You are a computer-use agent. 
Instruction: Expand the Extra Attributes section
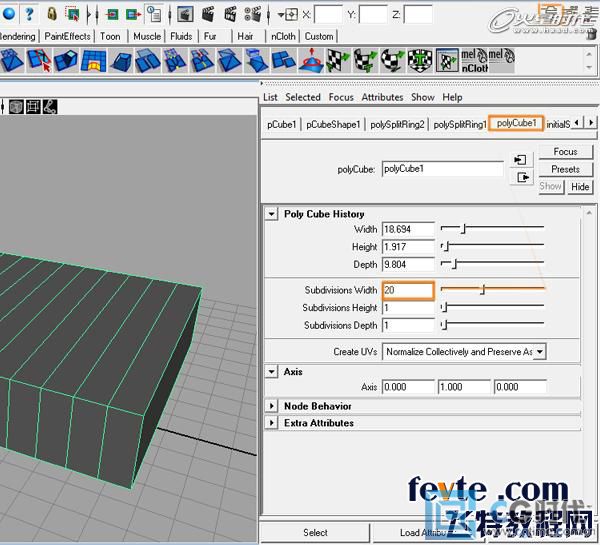click(x=271, y=423)
